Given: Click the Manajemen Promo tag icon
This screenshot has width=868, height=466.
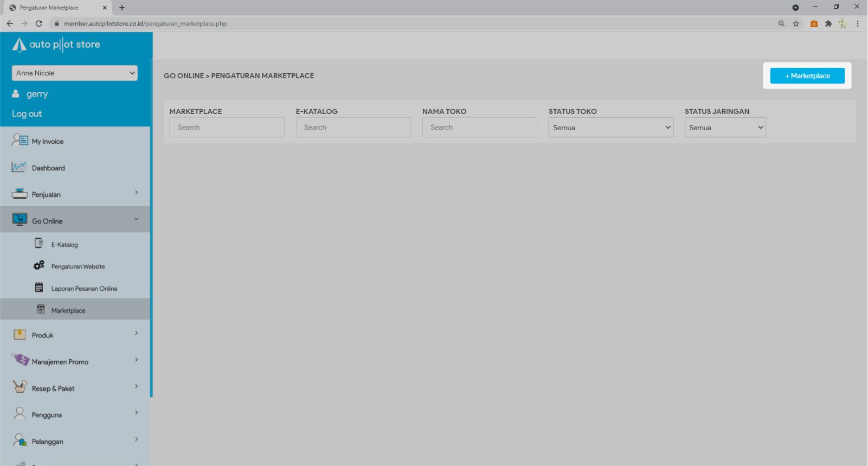Looking at the screenshot, I should (x=20, y=360).
